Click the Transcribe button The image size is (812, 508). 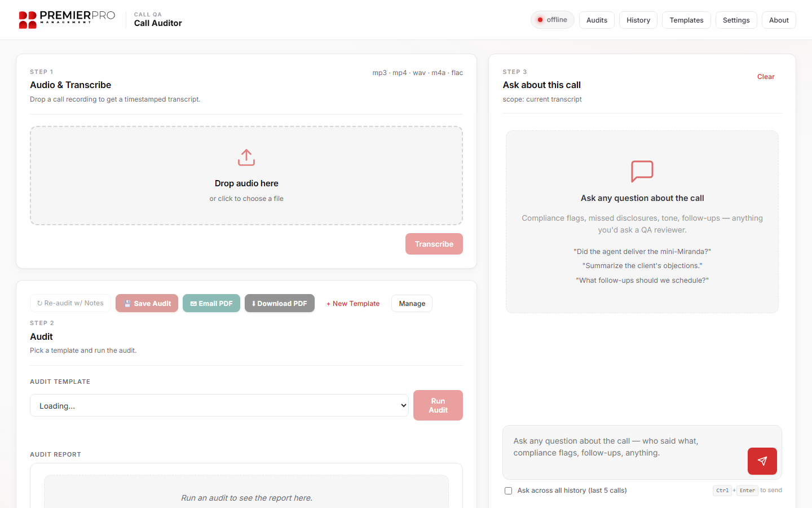[434, 244]
